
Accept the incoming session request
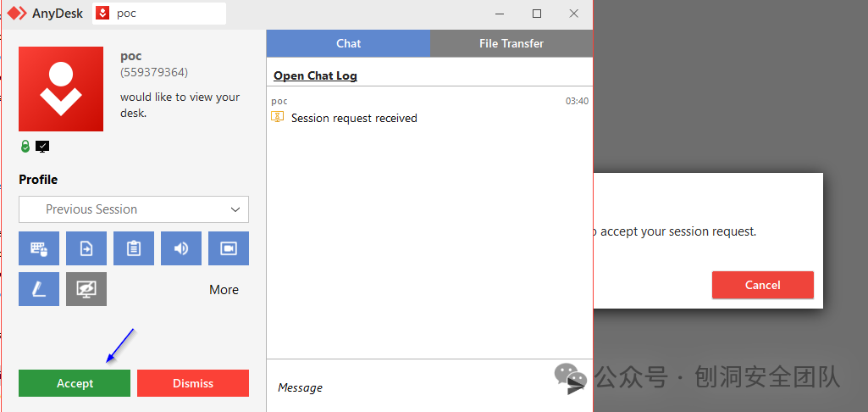75,383
